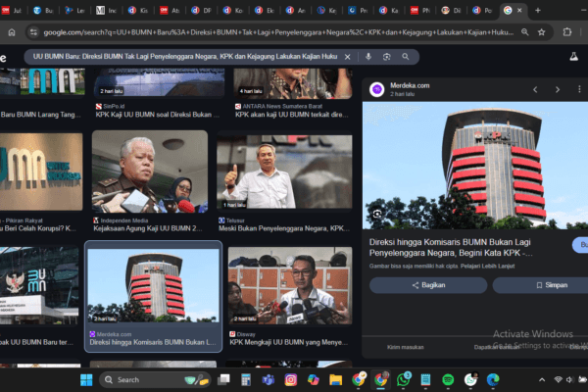Viewport: 588px width, 392px height.
Task: Open Spotify from the taskbar
Action: click(448, 379)
